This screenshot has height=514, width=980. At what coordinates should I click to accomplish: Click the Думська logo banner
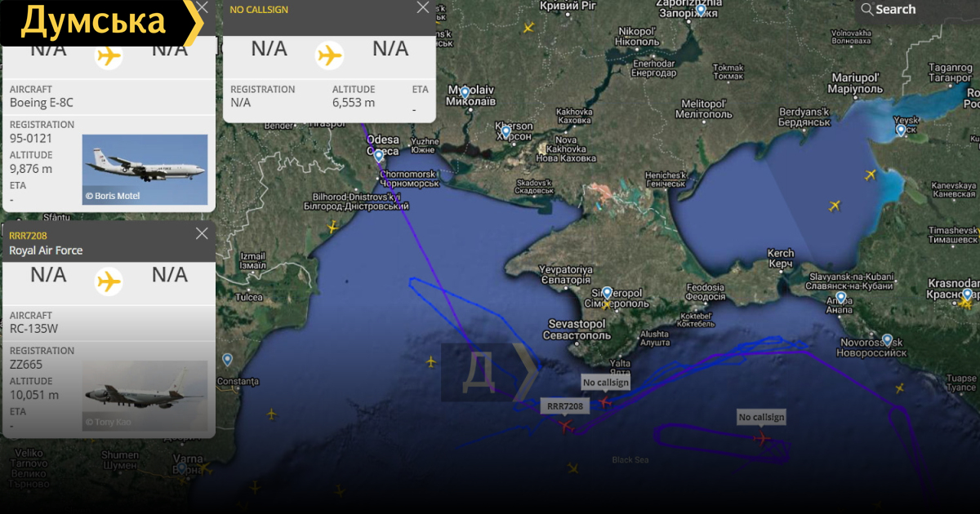pyautogui.click(x=102, y=22)
